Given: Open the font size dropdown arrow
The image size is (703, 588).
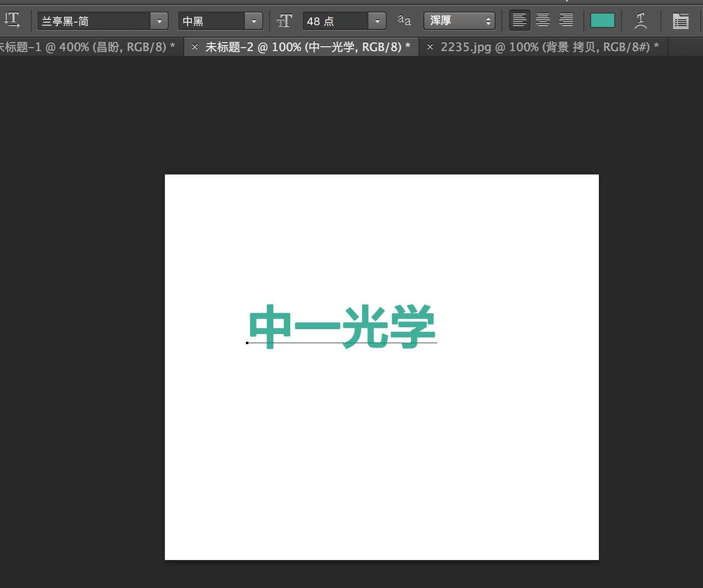Looking at the screenshot, I should tap(377, 21).
